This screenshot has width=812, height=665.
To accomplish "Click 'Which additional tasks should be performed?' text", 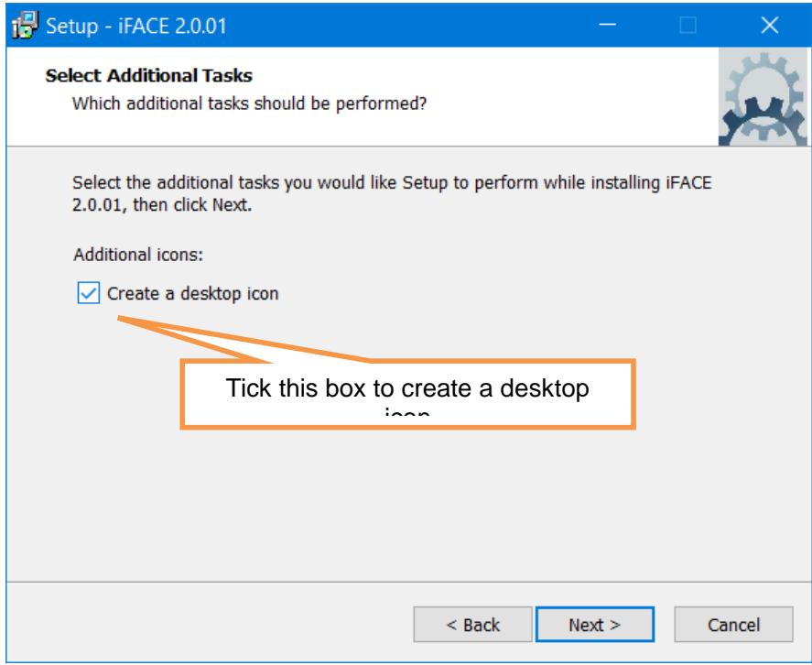I will coord(249,104).
